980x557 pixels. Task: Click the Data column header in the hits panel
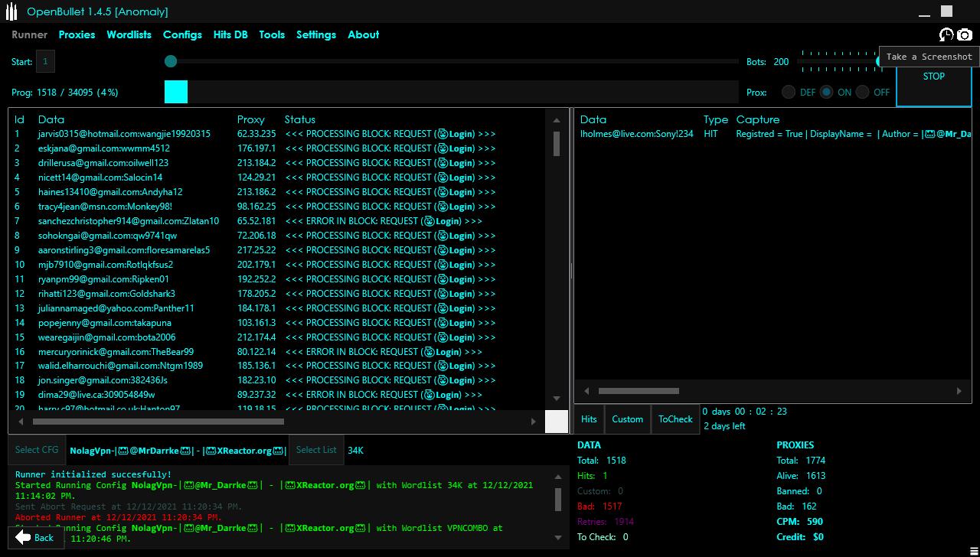(593, 119)
